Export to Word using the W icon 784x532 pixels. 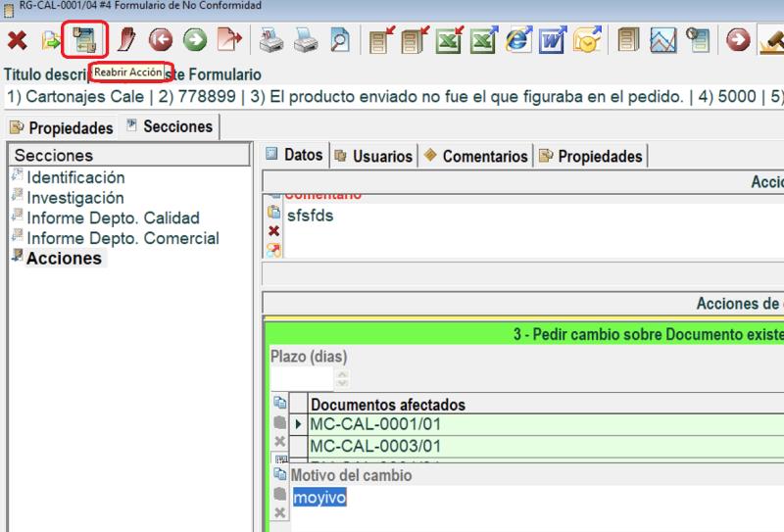click(553, 41)
